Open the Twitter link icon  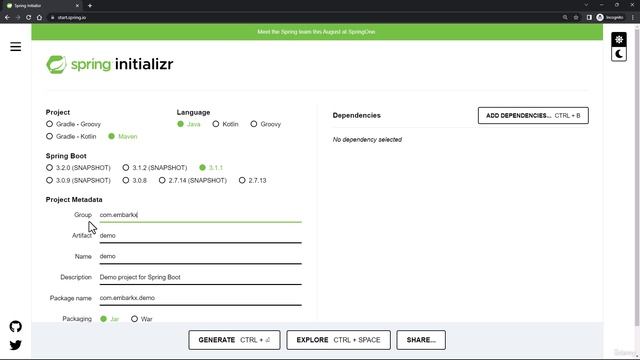[16, 345]
